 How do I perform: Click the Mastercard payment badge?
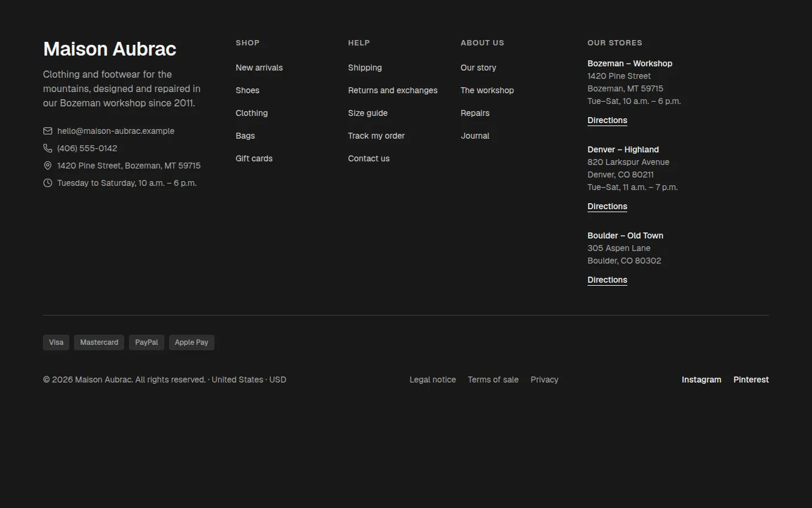[x=99, y=342]
